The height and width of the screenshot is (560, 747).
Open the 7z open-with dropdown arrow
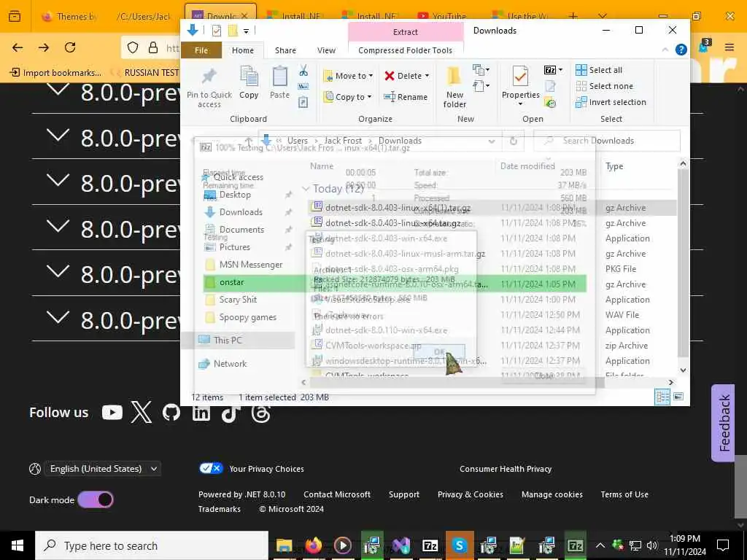tap(561, 70)
